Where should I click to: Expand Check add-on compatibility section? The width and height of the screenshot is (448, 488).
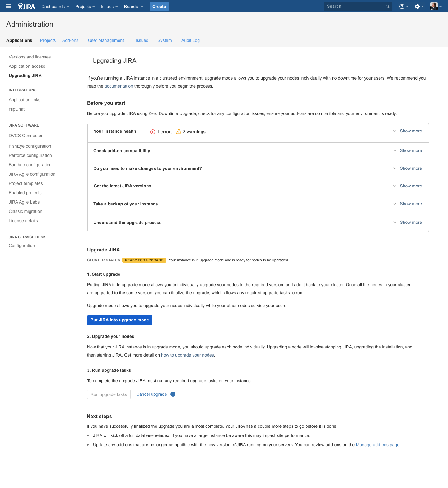click(x=407, y=151)
